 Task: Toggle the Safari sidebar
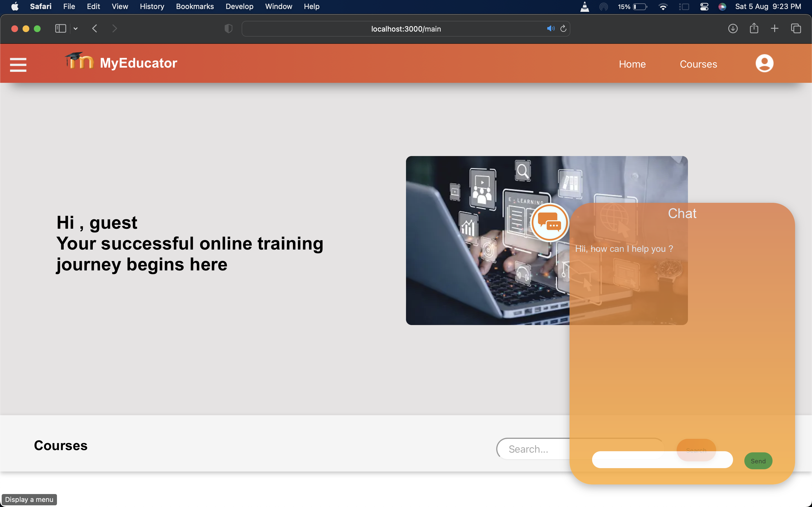click(x=60, y=29)
